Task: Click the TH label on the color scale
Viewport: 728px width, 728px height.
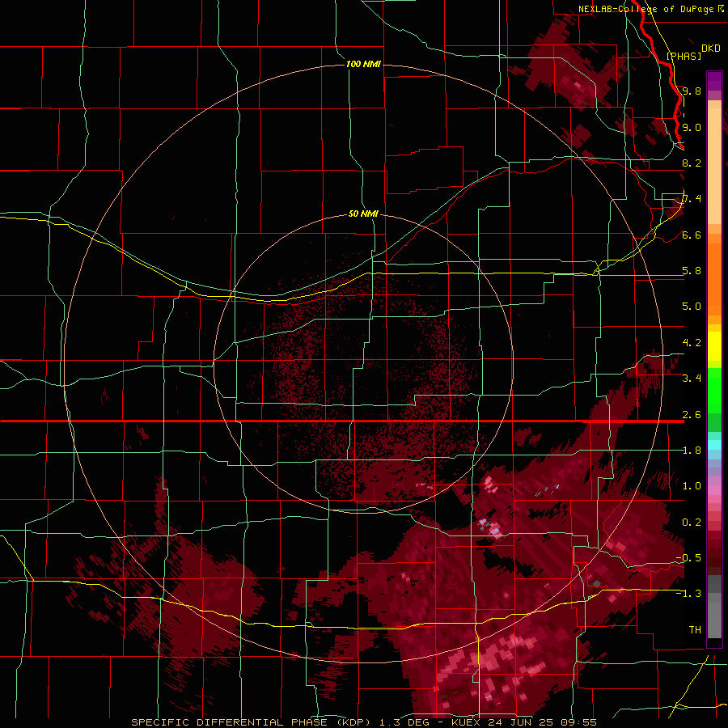Action: click(695, 629)
